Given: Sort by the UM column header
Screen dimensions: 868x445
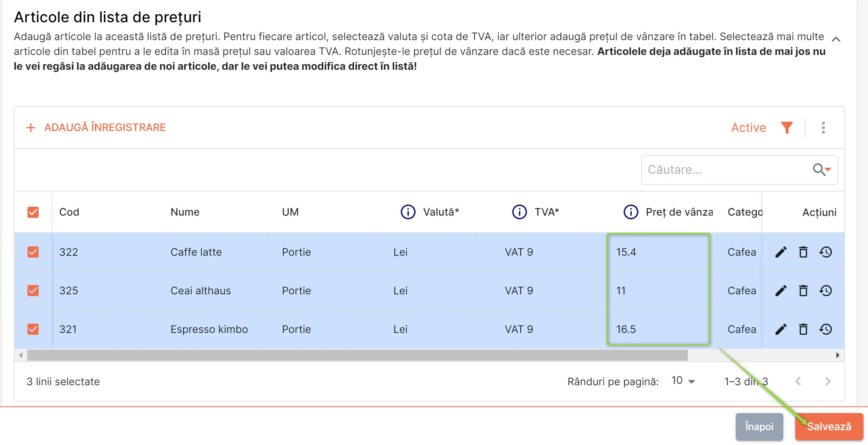Looking at the screenshot, I should 290,212.
